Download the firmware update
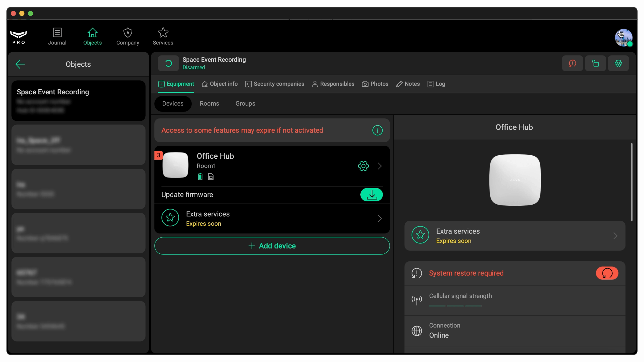The height and width of the screenshot is (362, 644). (371, 195)
